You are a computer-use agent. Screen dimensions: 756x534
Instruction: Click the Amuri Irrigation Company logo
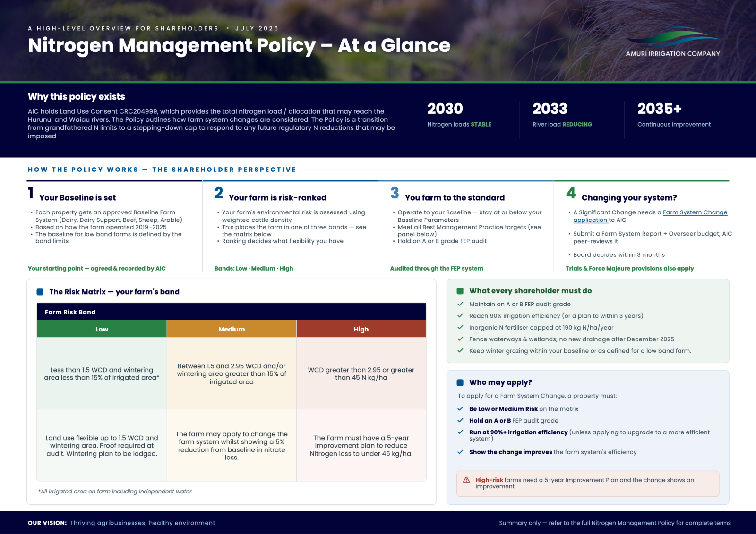[x=673, y=42]
